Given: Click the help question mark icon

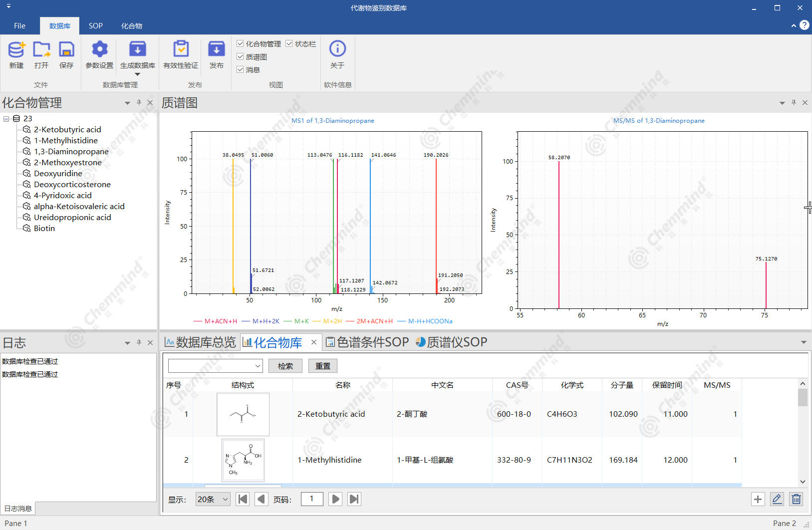Looking at the screenshot, I should (805, 25).
